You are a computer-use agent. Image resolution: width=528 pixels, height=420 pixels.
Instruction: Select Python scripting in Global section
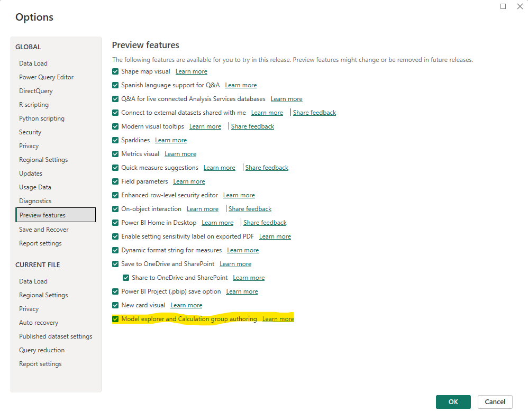pyautogui.click(x=42, y=118)
